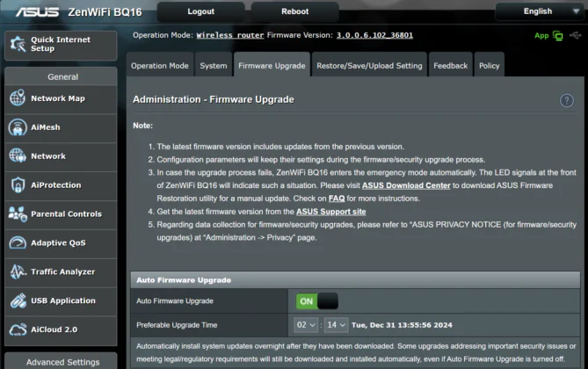Screen dimensions: 588x369
Task: Click the ZenWiFi BQ16 product title
Action: point(105,12)
